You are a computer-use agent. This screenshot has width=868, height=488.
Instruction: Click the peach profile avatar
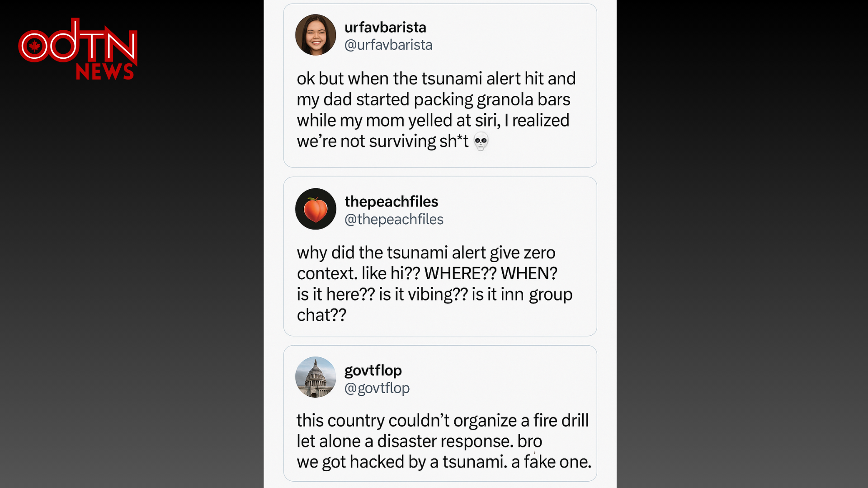(x=316, y=209)
